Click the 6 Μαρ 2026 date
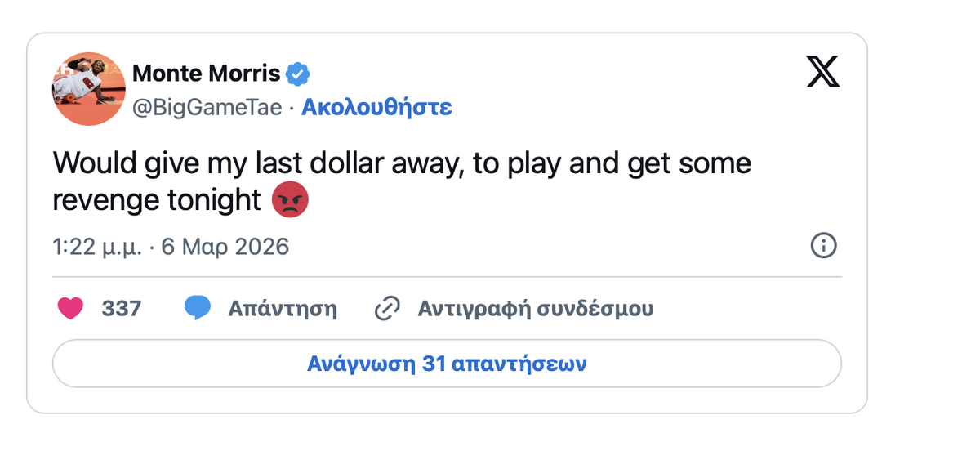 [225, 246]
